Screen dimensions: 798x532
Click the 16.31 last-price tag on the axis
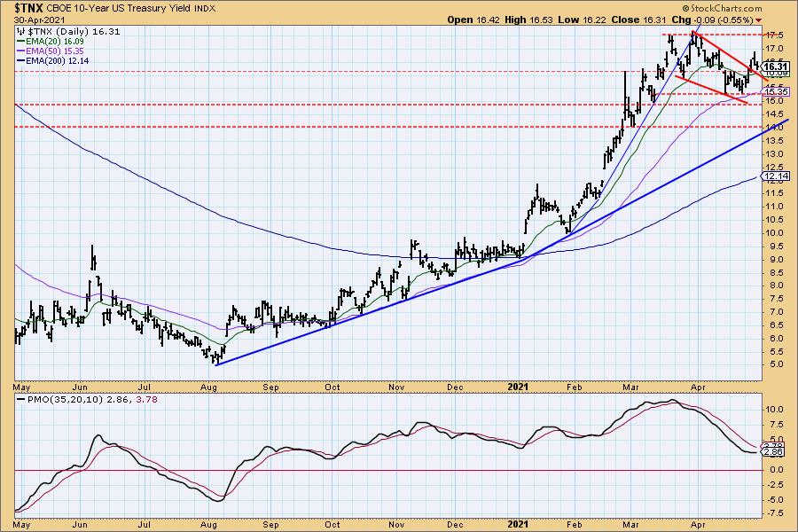coord(774,66)
